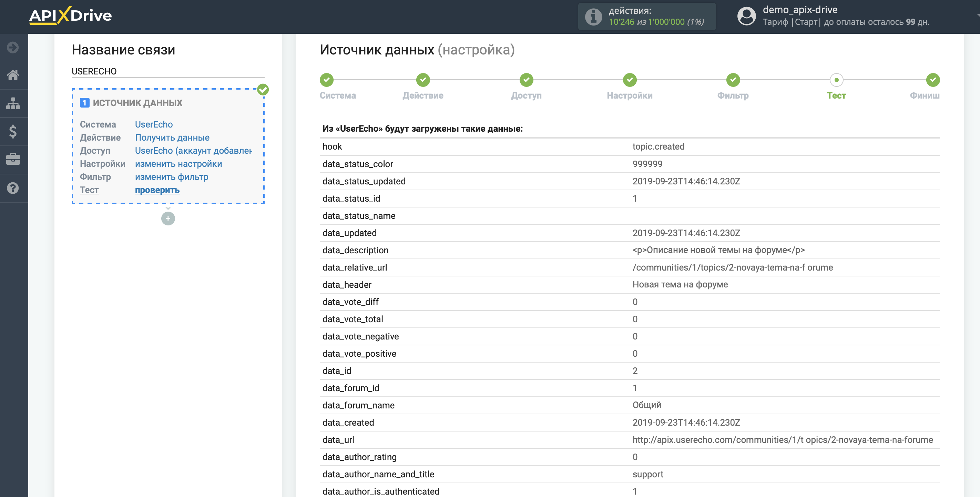The image size is (980, 497).
Task: Open the home icon in sidebar
Action: (x=13, y=75)
